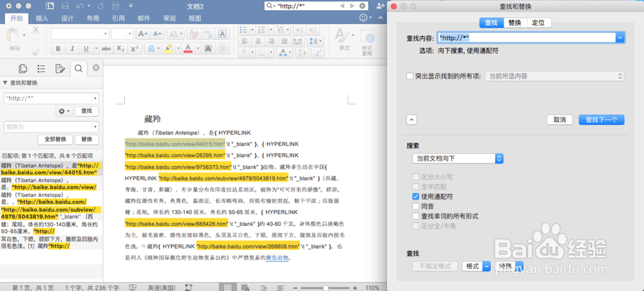Toggle 区分大小写 checkbox

coord(415,177)
